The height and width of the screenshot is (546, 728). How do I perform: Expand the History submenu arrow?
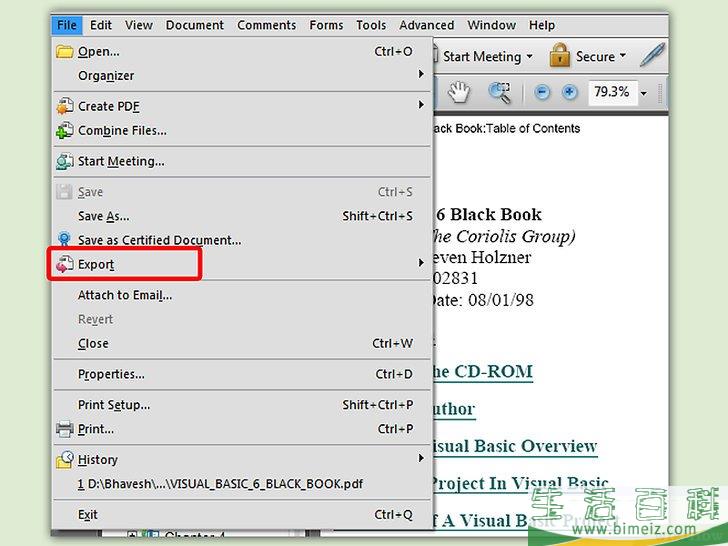pyautogui.click(x=421, y=459)
